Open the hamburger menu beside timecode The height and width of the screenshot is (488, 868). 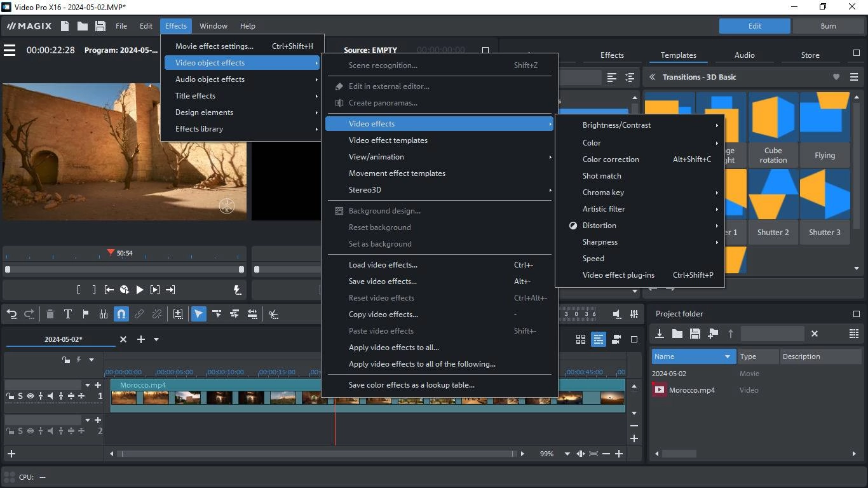tap(10, 50)
